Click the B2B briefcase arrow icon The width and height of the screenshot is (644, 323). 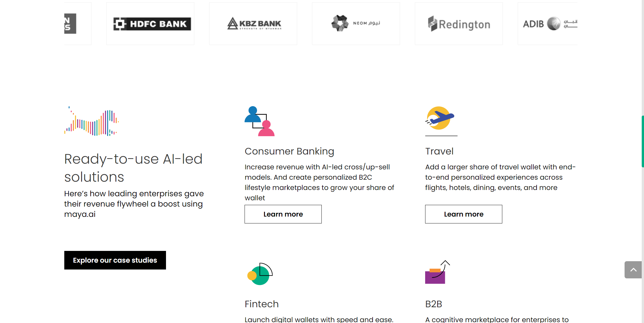pos(437,272)
